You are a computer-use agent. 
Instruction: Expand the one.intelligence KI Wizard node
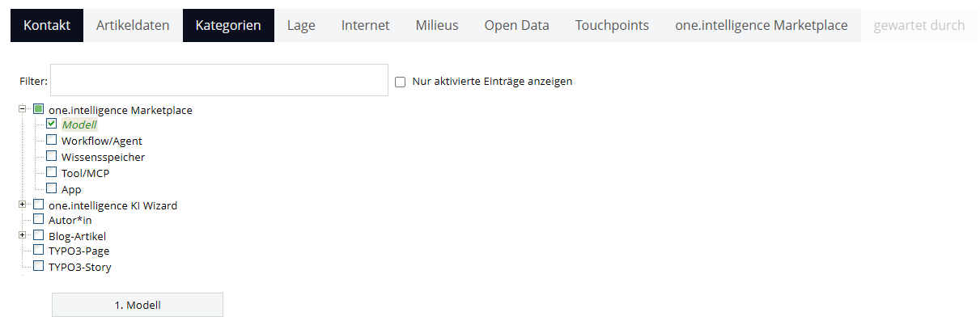23,205
